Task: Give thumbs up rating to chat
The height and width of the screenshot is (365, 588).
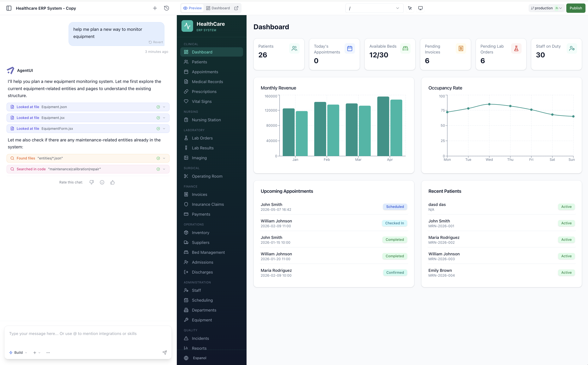Action: (x=113, y=182)
